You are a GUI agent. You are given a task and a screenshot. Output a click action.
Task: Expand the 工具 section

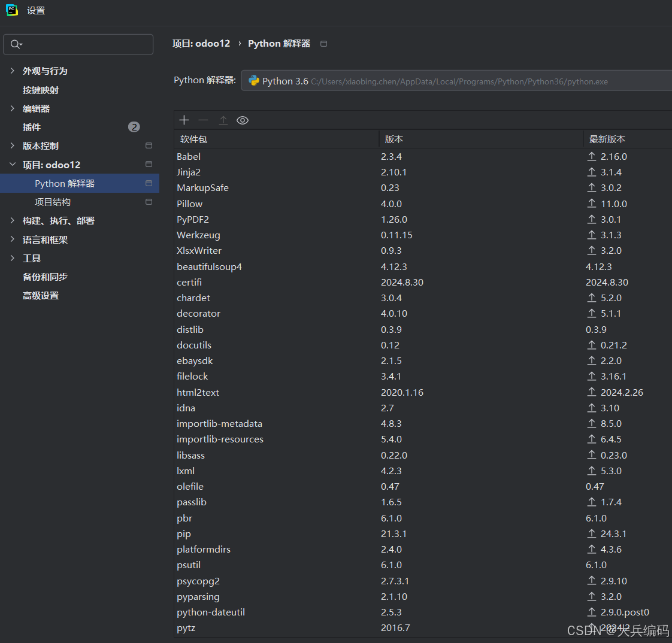(x=13, y=258)
